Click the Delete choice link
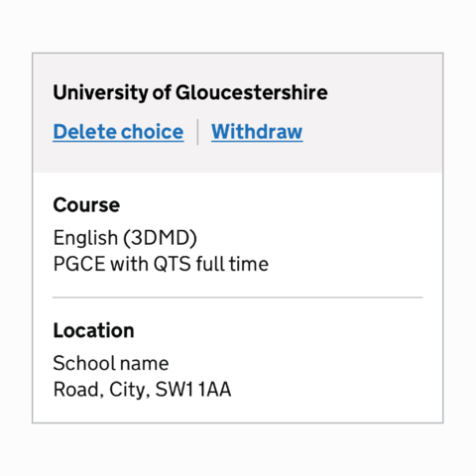Image resolution: width=476 pixels, height=476 pixels. [x=118, y=132]
